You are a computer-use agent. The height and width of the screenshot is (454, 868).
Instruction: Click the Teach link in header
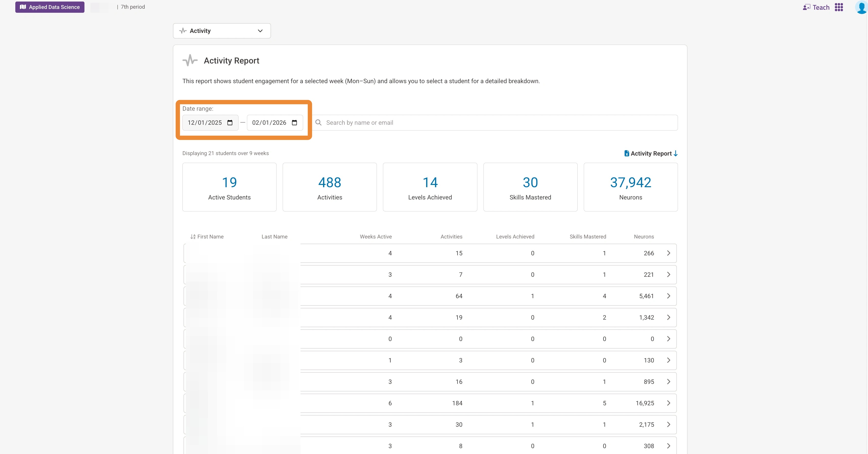(x=821, y=7)
